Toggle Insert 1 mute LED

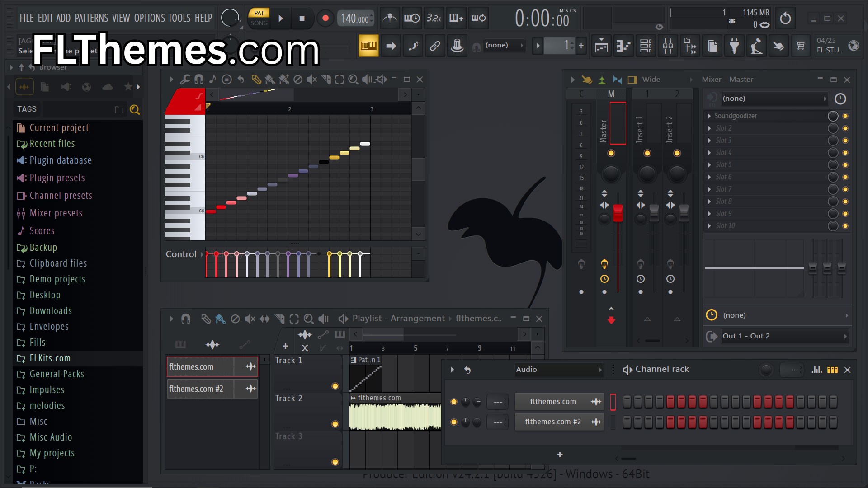[647, 153]
